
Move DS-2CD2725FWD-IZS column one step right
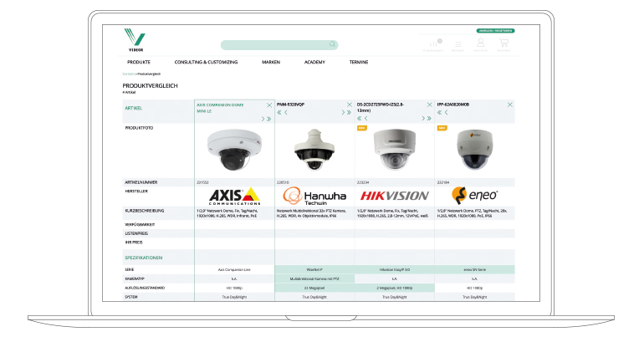(x=423, y=118)
